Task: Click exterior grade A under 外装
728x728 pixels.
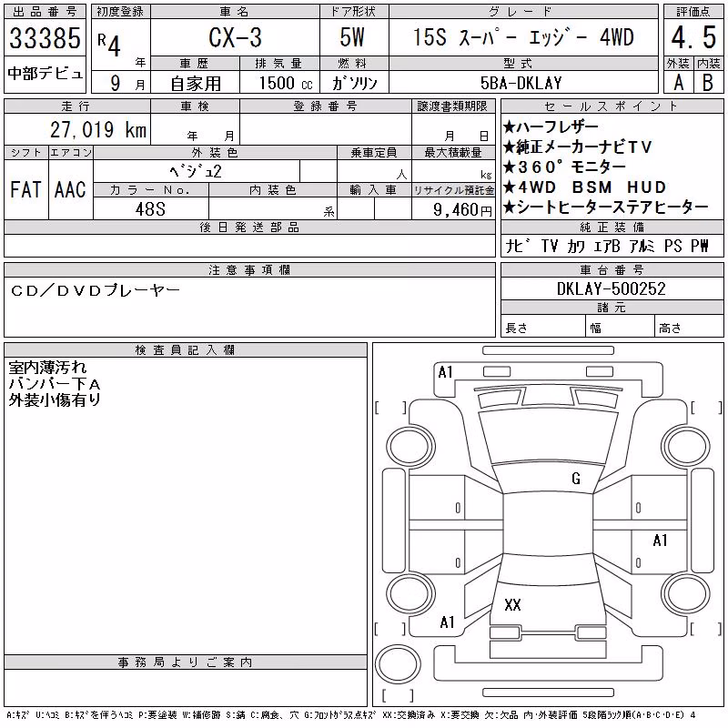Action: coord(679,83)
